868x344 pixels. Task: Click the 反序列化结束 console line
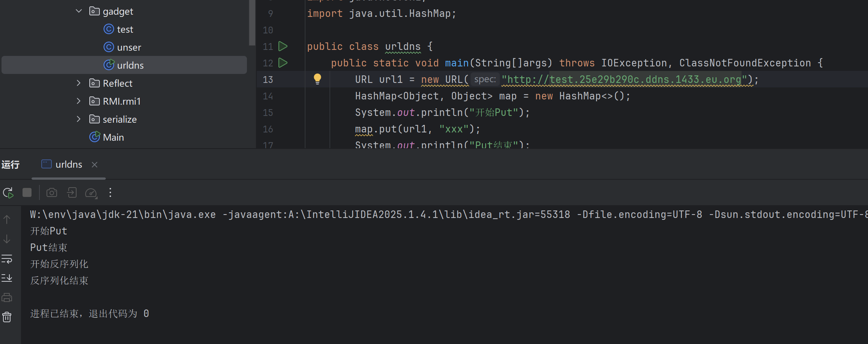(x=59, y=281)
